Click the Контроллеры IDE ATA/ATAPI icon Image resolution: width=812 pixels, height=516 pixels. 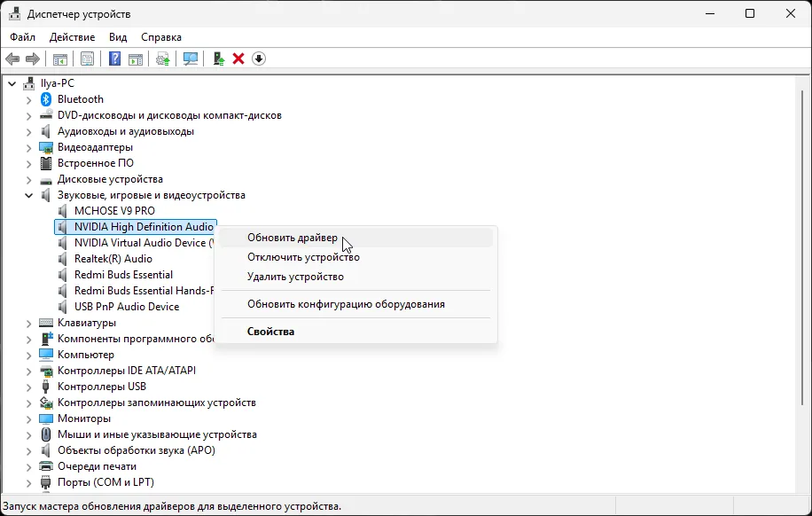[46, 371]
